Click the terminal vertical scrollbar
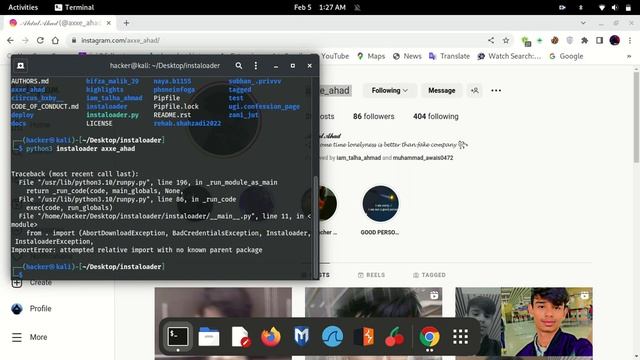 [x=315, y=227]
